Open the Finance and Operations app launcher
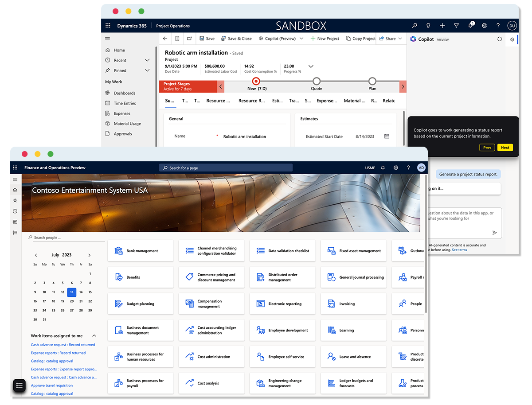The height and width of the screenshot is (405, 532). tap(16, 167)
